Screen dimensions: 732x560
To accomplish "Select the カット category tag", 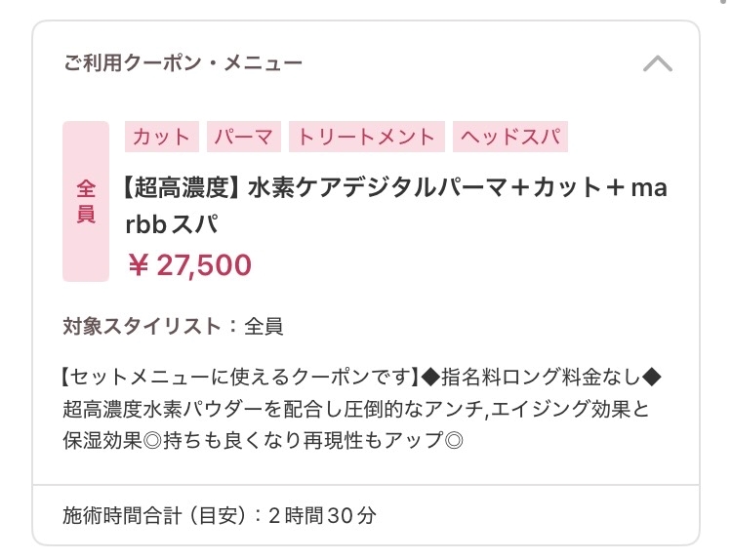I will 162,137.
